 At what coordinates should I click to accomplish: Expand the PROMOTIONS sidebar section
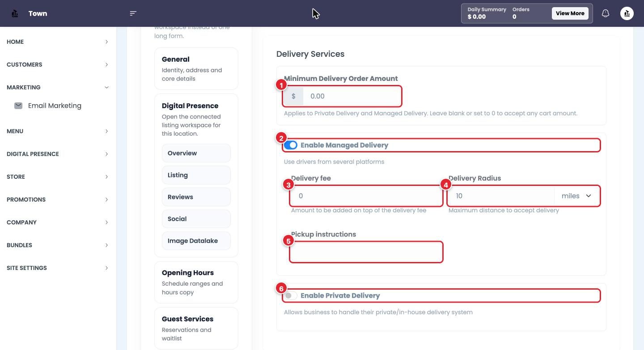point(57,199)
